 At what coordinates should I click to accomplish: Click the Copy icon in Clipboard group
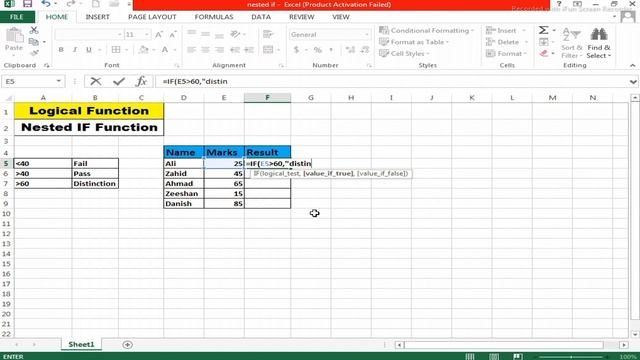[x=34, y=42]
